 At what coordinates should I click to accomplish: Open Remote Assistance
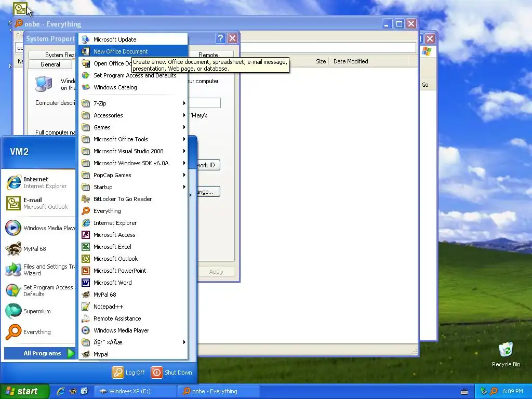click(133, 318)
